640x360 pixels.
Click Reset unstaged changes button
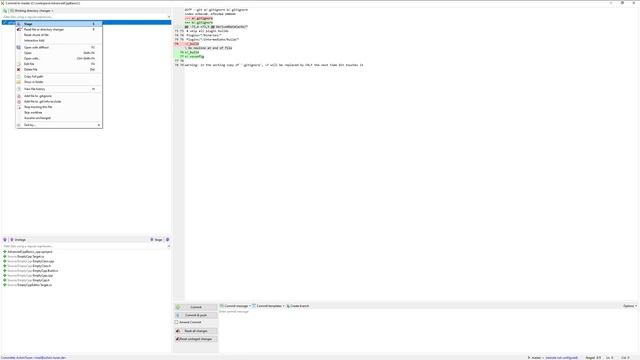click(196, 339)
